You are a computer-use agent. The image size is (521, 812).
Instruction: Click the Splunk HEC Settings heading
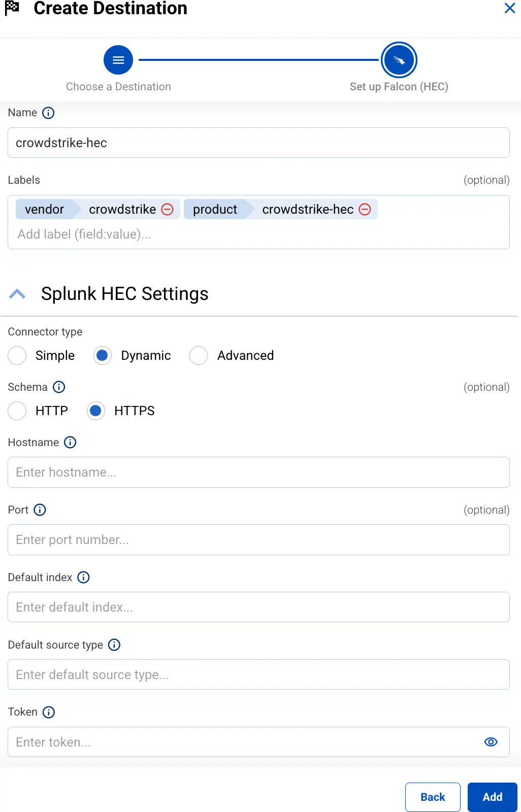coord(125,294)
